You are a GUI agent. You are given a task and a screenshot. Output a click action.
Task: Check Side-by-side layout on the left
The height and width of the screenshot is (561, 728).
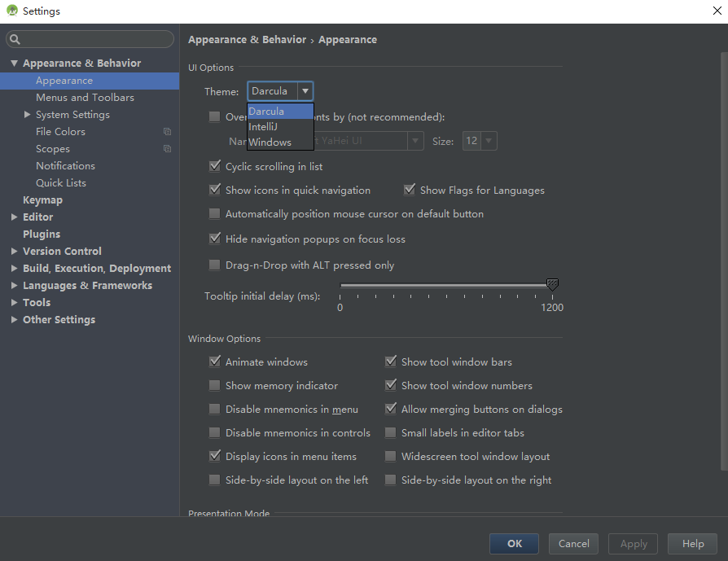pyautogui.click(x=214, y=480)
